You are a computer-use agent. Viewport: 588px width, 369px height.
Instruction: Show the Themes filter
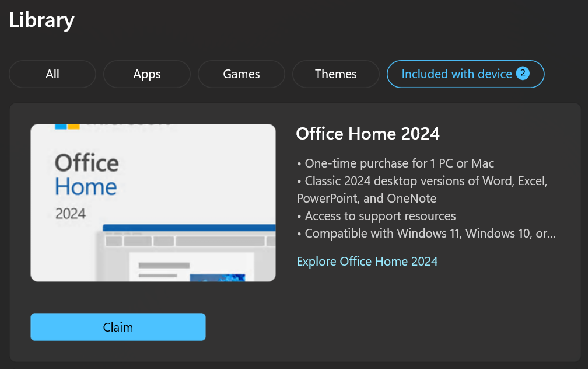tap(336, 74)
